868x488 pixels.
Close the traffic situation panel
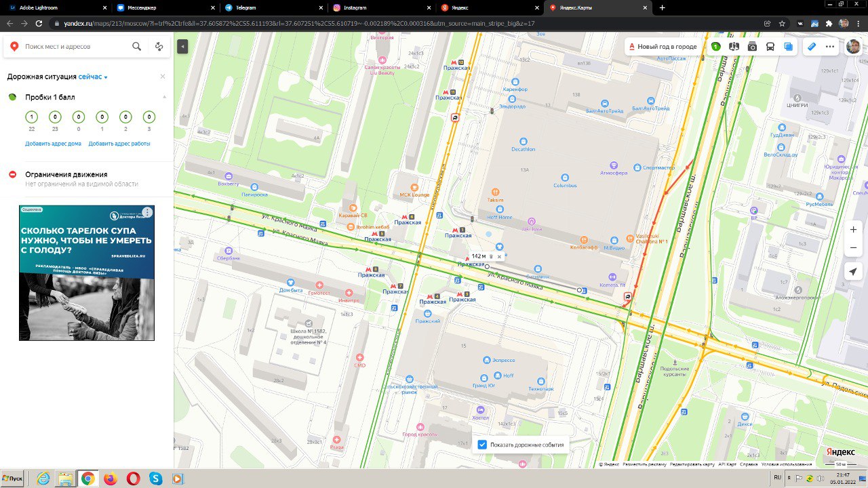(163, 77)
